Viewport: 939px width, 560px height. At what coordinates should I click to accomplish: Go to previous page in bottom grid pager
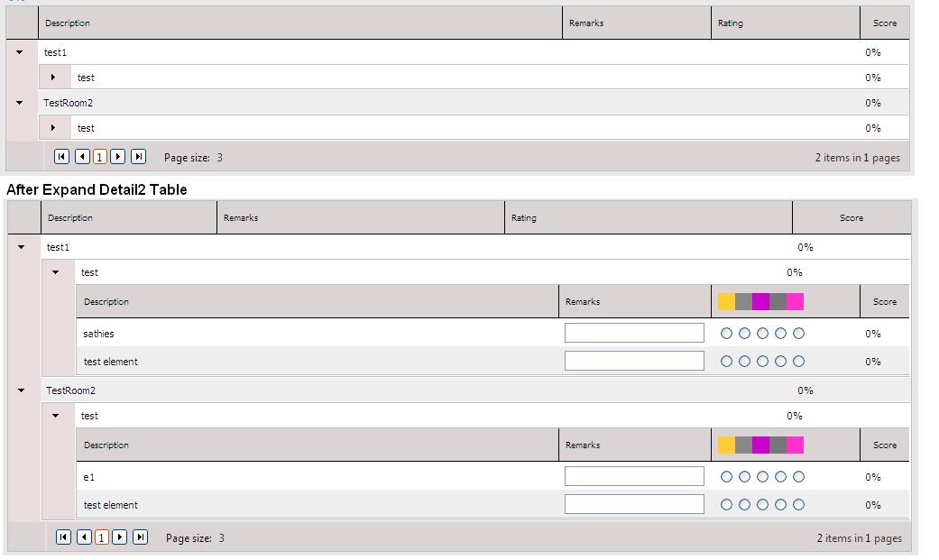coord(84,537)
